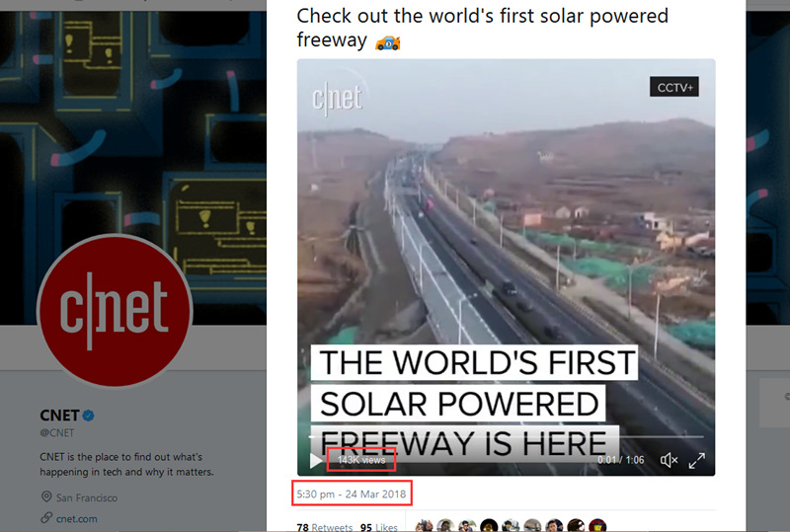The height and width of the screenshot is (532, 790).
Task: View the 95 Likes list
Action: (x=379, y=527)
